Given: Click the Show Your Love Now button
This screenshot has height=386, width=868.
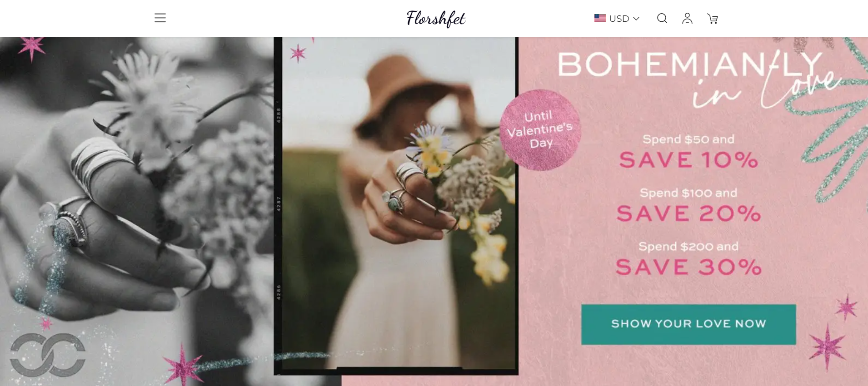Looking at the screenshot, I should point(688,324).
